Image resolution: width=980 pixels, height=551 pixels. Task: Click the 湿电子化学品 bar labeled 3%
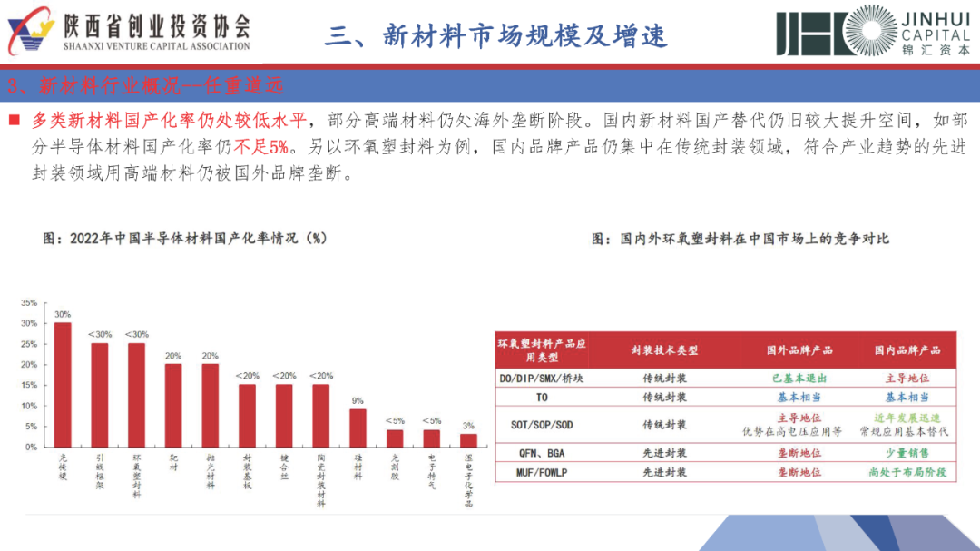pyautogui.click(x=468, y=441)
